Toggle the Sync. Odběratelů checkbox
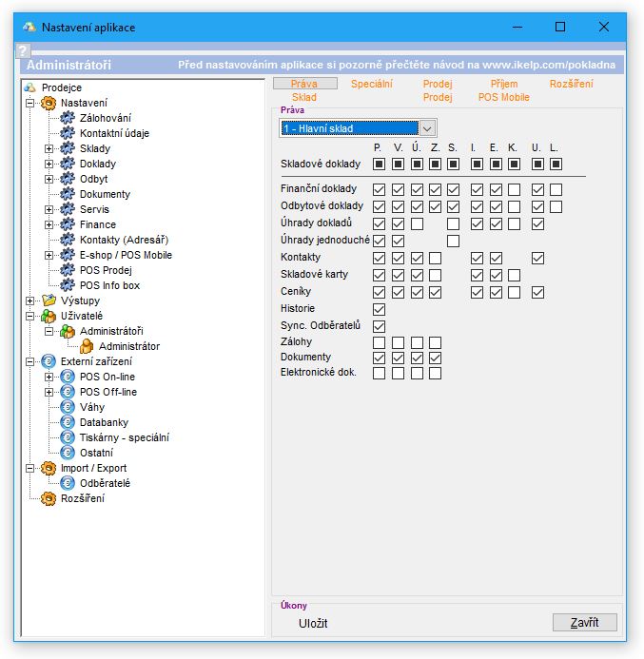Image resolution: width=644 pixels, height=659 pixels. (380, 326)
